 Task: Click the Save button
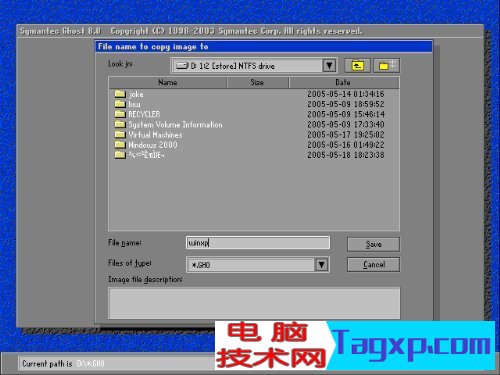point(373,244)
